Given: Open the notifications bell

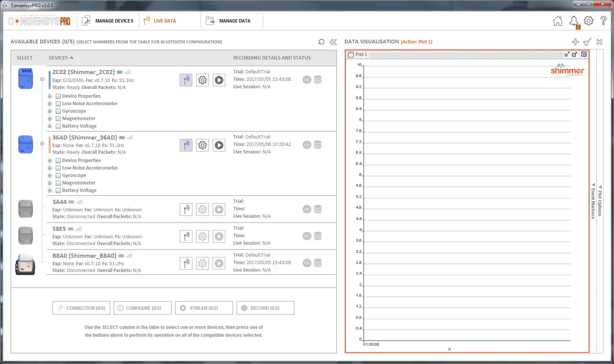Looking at the screenshot, I should (574, 21).
